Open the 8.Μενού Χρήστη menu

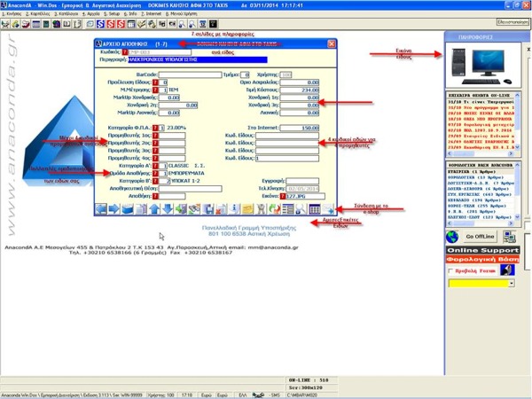coord(181,14)
